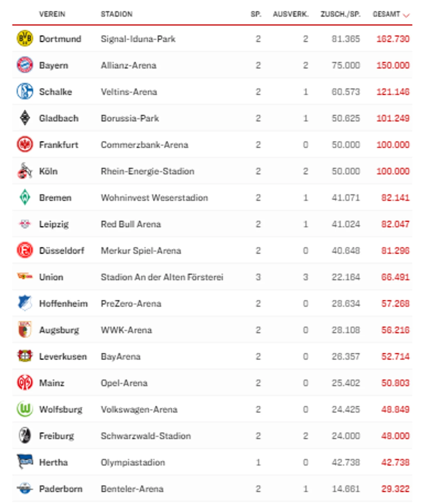The width and height of the screenshot is (432, 504).
Task: Open the Eintracht Frankfurt eagle logo
Action: coord(25,144)
